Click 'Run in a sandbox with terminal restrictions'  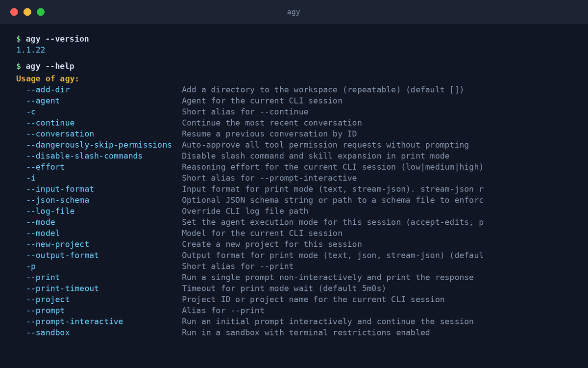[x=306, y=333]
